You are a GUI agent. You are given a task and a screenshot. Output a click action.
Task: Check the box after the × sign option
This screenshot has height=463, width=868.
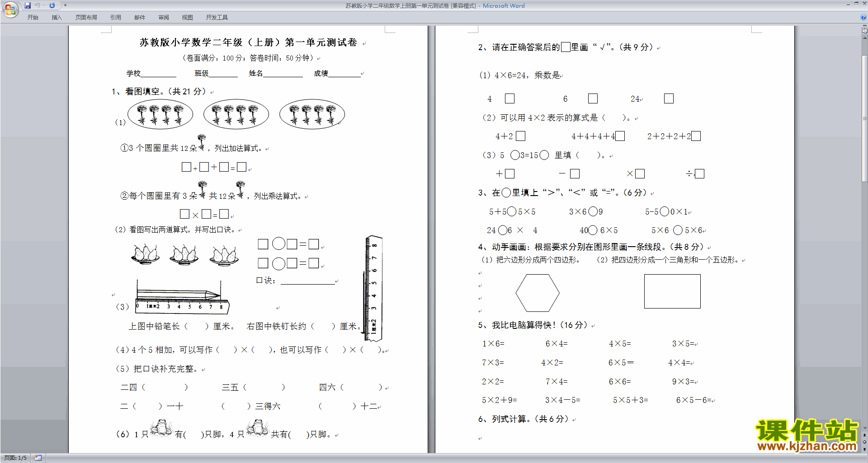point(640,173)
